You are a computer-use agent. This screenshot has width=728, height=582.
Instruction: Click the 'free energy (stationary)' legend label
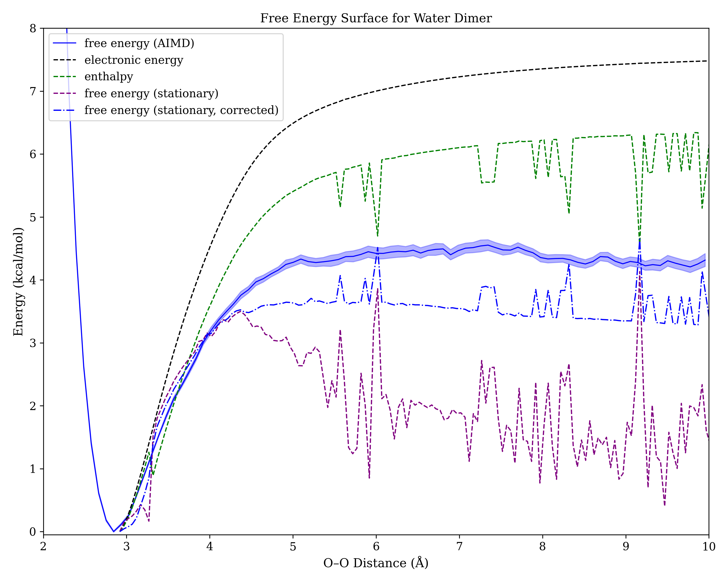point(151,93)
